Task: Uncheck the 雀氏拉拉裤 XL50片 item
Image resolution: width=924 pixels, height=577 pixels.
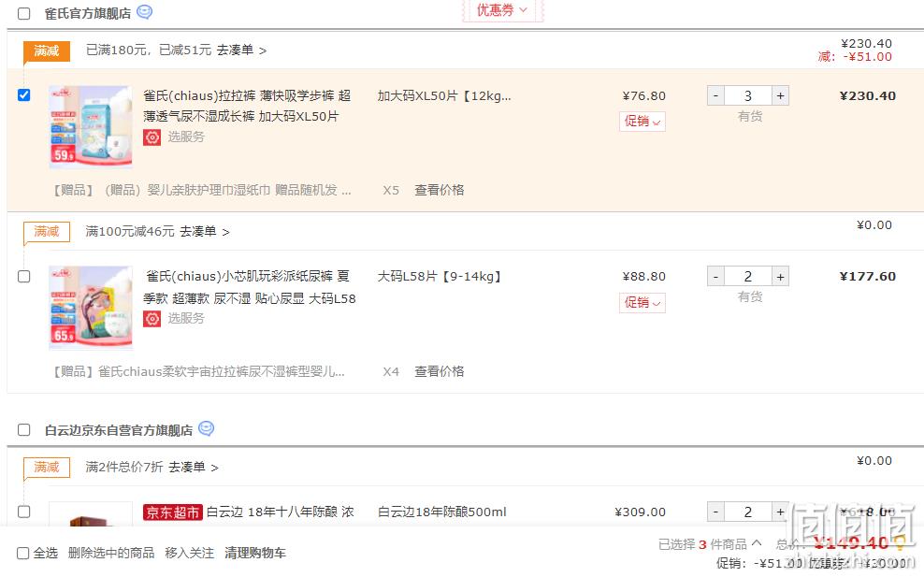Action: pyautogui.click(x=24, y=94)
